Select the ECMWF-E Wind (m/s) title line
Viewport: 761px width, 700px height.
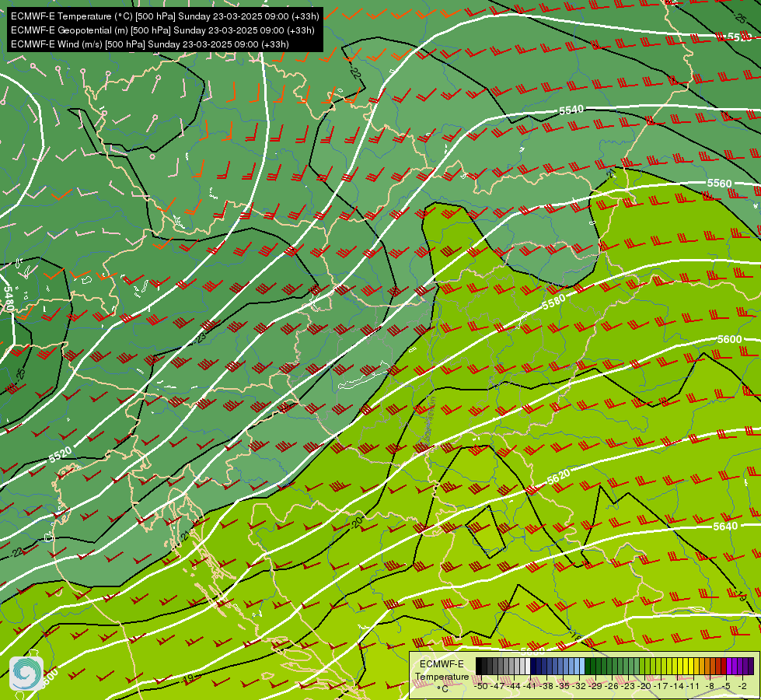pos(150,44)
